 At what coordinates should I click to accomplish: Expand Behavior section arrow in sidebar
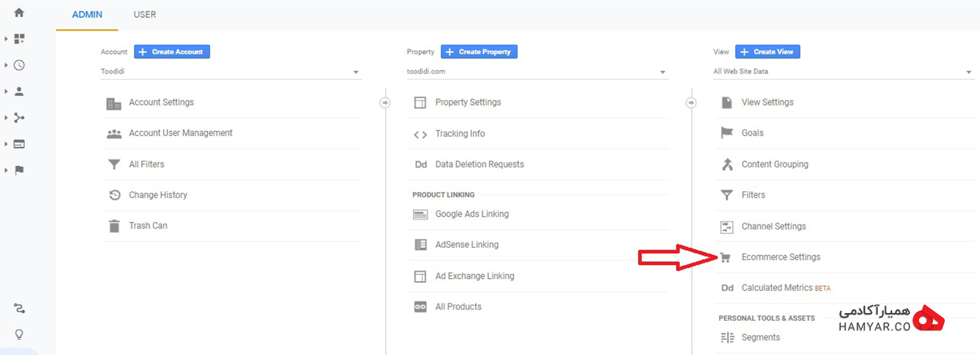coord(6,144)
